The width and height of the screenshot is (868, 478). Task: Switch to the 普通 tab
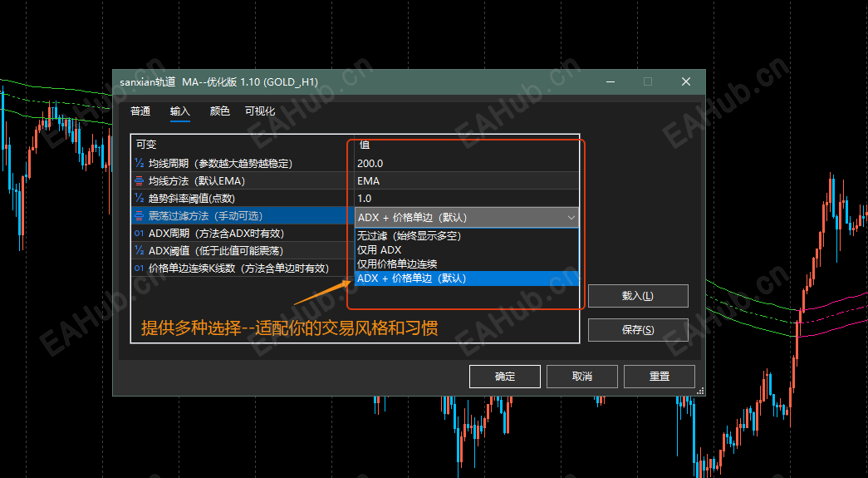pyautogui.click(x=140, y=111)
